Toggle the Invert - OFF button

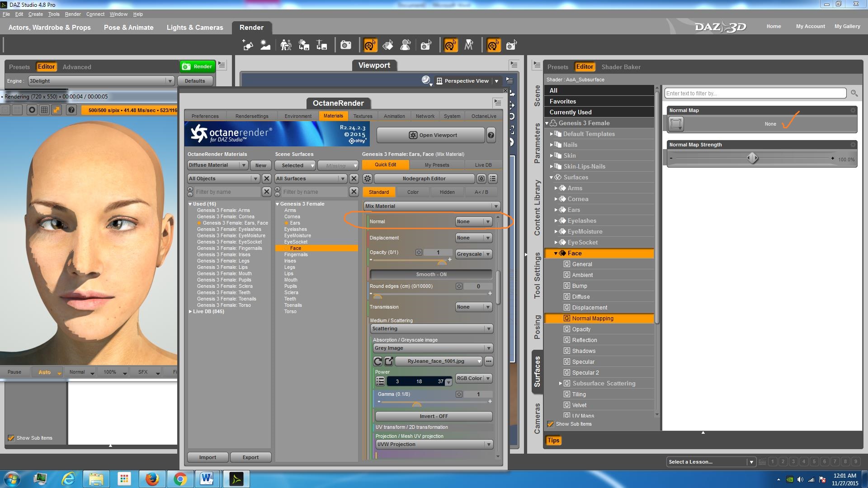[x=433, y=417]
